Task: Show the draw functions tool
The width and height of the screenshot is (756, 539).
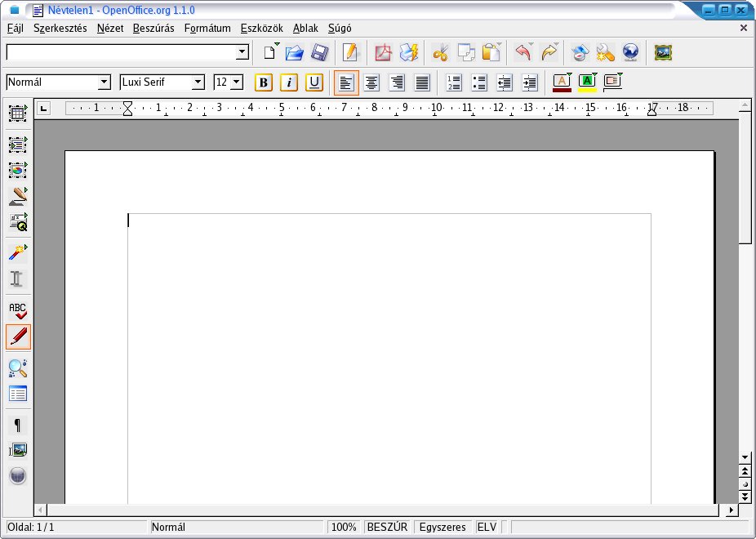Action: [x=18, y=196]
